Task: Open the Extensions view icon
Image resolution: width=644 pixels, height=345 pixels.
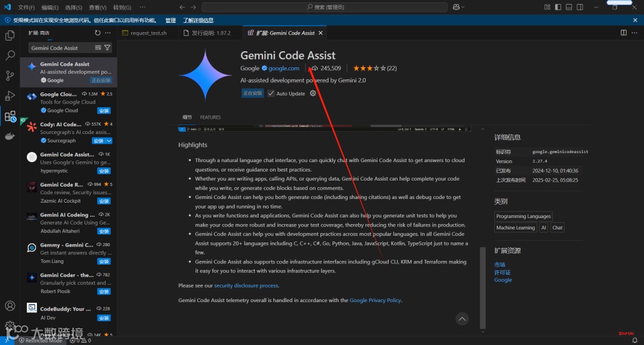Action: [10, 117]
